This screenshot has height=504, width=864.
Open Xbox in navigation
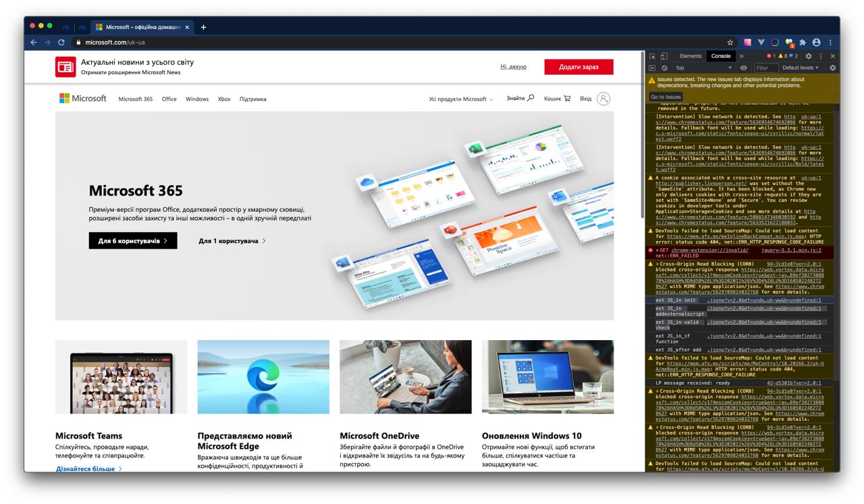pos(224,99)
